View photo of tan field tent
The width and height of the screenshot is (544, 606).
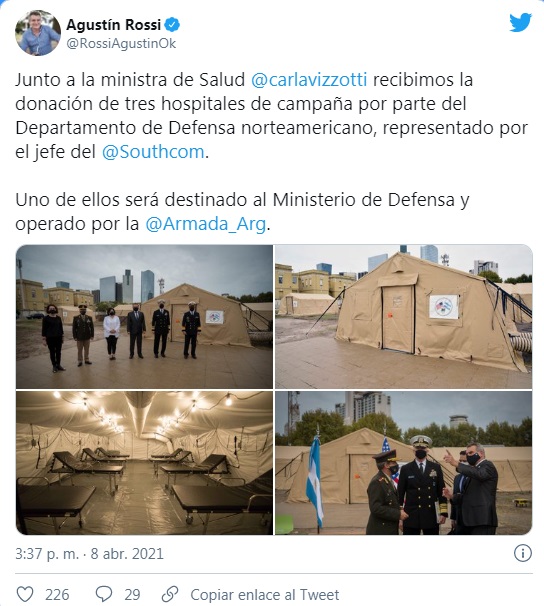click(404, 317)
